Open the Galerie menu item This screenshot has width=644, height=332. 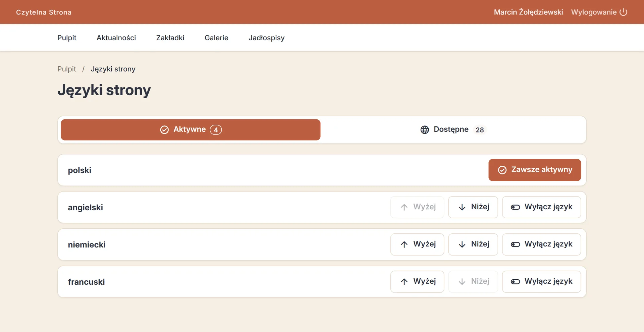pos(216,38)
